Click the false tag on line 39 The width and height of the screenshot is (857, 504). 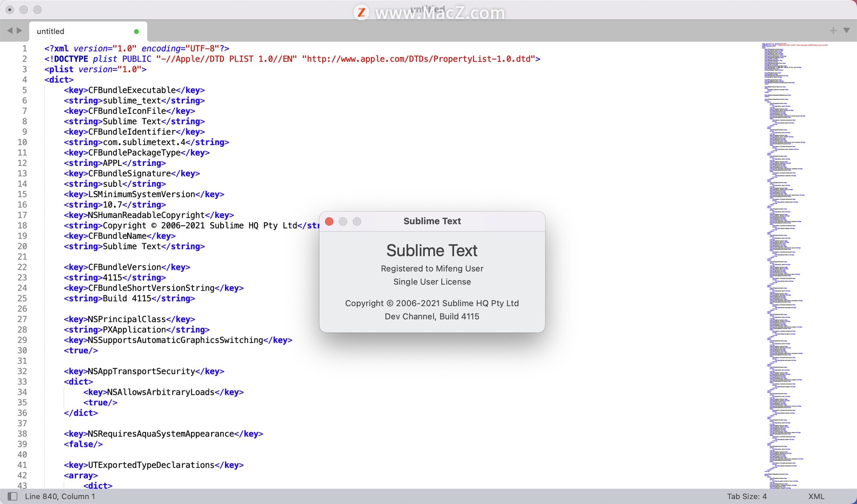pos(83,444)
